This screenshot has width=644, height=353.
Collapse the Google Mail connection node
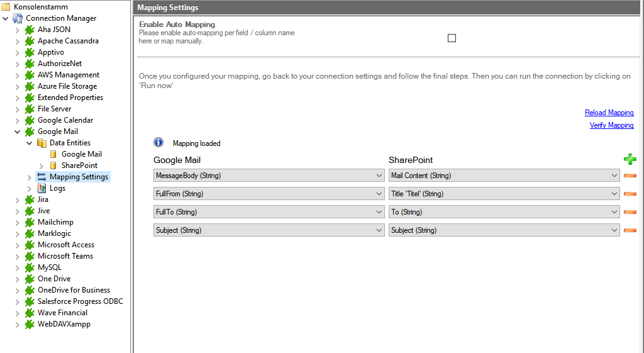17,132
